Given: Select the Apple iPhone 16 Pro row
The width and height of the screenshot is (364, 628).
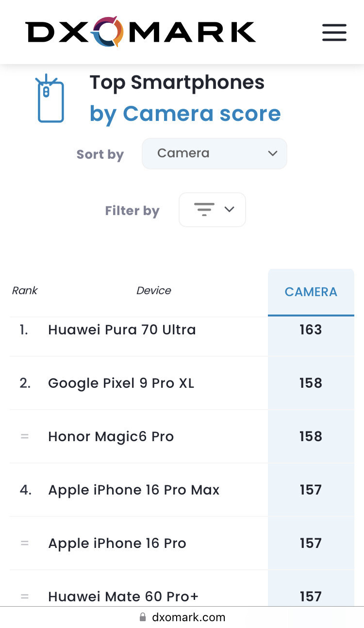Looking at the screenshot, I should coord(117,544).
